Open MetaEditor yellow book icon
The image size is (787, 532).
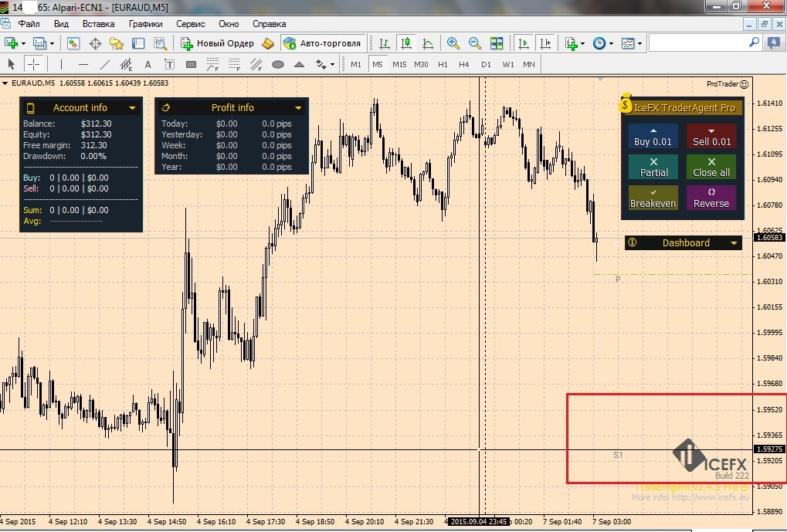(268, 44)
